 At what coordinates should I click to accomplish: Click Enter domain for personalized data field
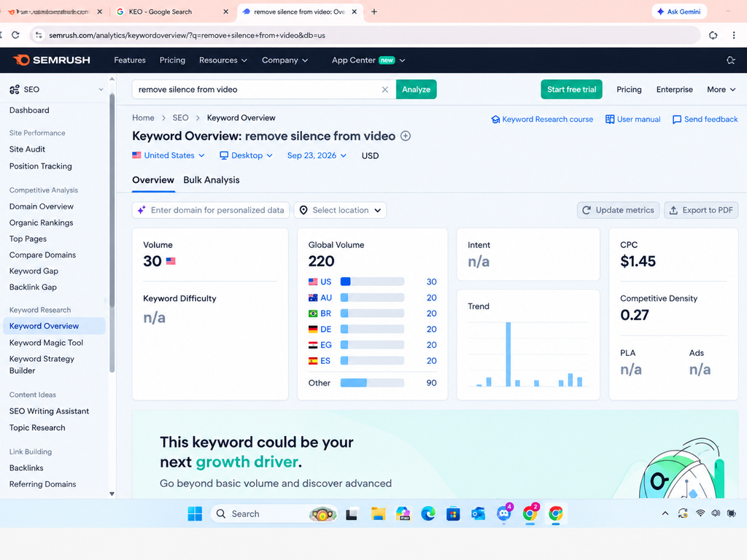[x=211, y=210]
